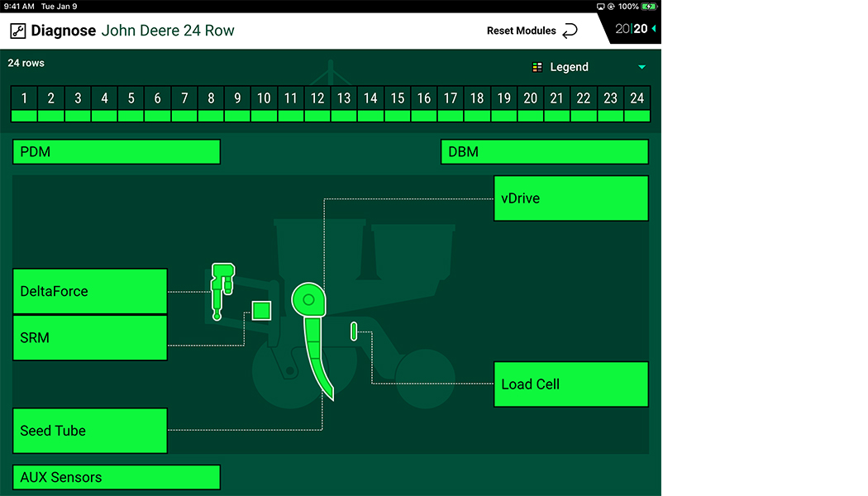This screenshot has width=868, height=496.
Task: Select row 2 in row bar
Action: (x=51, y=104)
